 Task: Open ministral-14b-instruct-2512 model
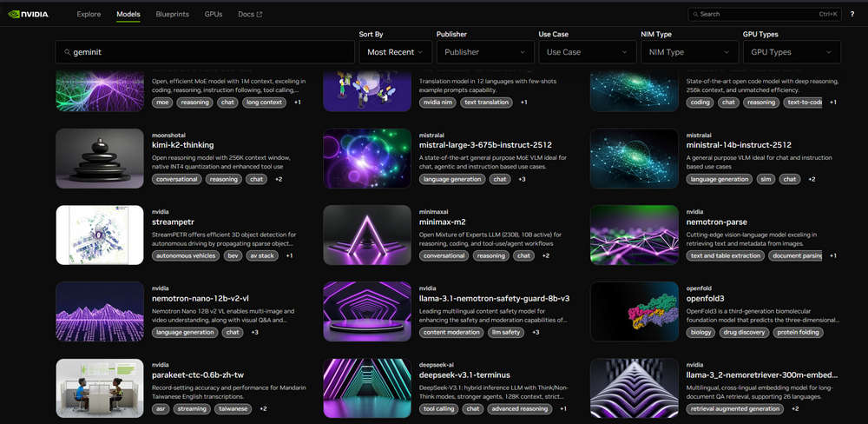[x=739, y=145]
